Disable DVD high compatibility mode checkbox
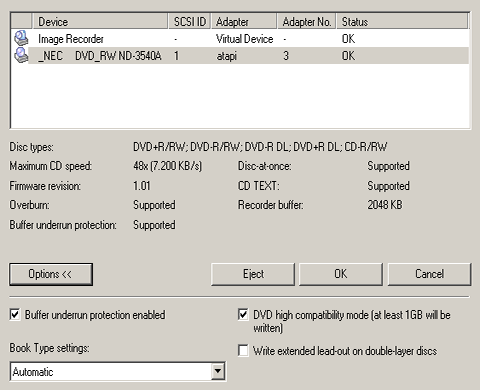Screen dimensions: 480x390 243,315
